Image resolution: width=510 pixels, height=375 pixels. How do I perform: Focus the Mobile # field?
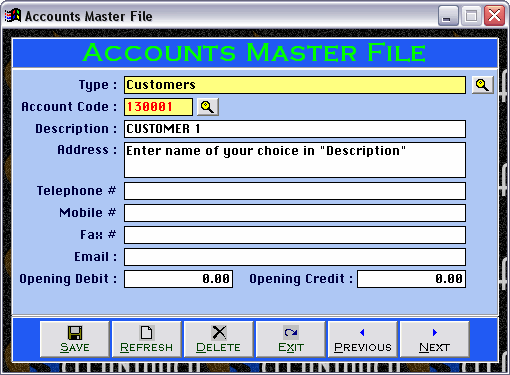(295, 213)
